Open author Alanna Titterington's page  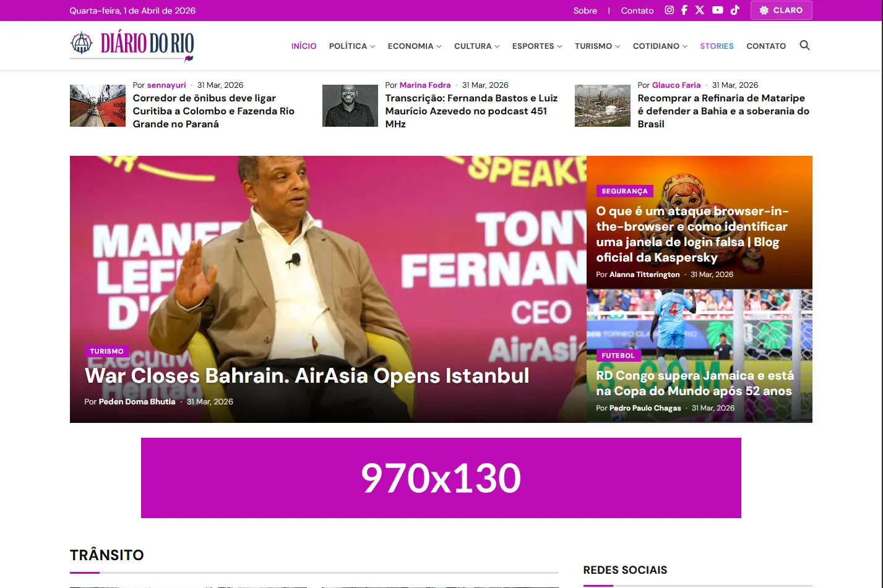tap(645, 275)
